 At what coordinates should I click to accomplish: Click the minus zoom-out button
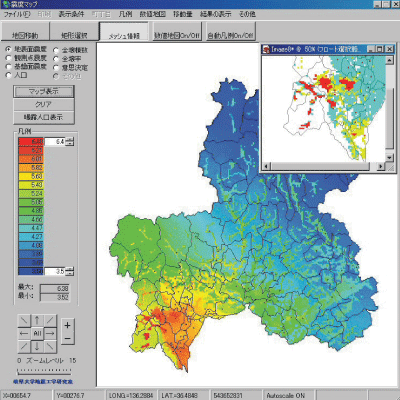point(68,338)
